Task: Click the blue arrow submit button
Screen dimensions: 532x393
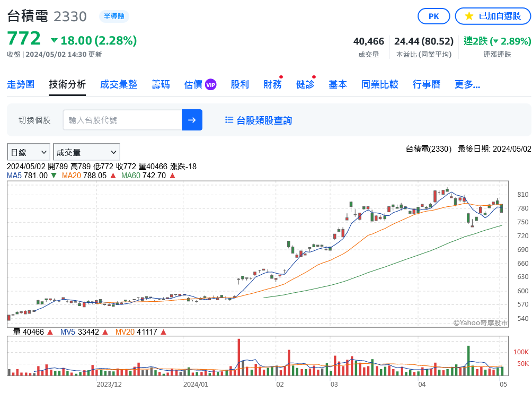Action: click(192, 120)
